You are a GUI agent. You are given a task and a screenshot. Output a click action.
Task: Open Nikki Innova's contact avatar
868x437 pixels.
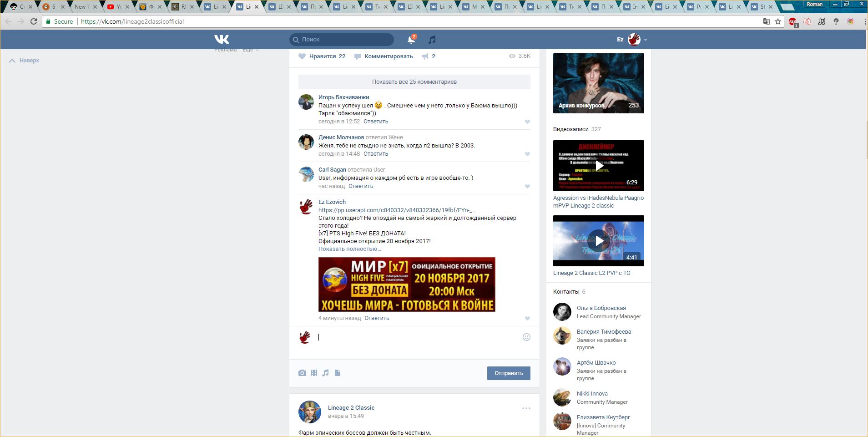pyautogui.click(x=562, y=397)
